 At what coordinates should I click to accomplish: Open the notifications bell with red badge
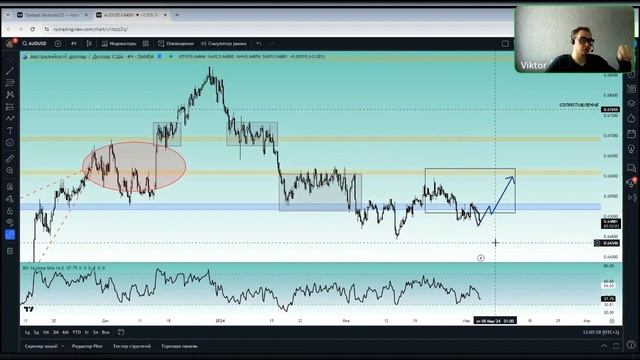[631, 182]
